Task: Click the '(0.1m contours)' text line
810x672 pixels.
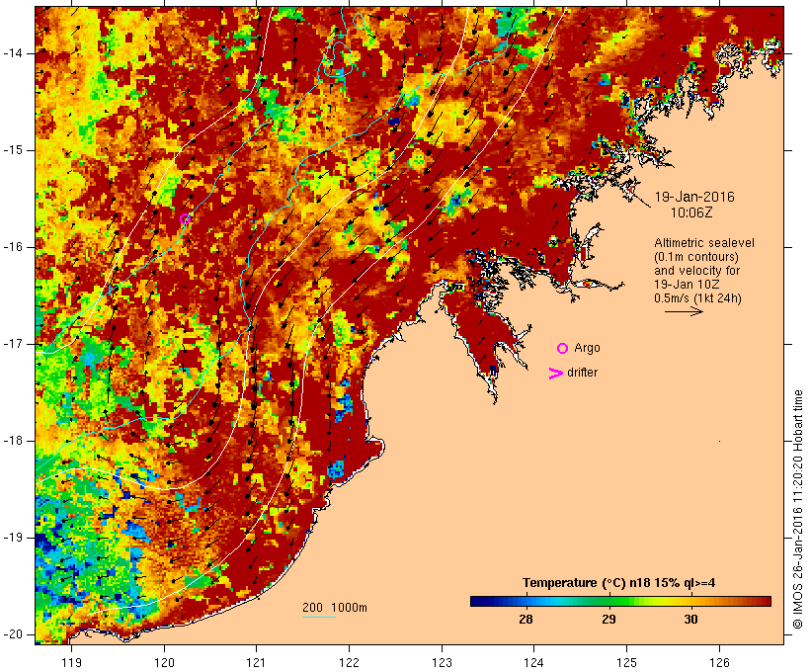Action: click(696, 257)
